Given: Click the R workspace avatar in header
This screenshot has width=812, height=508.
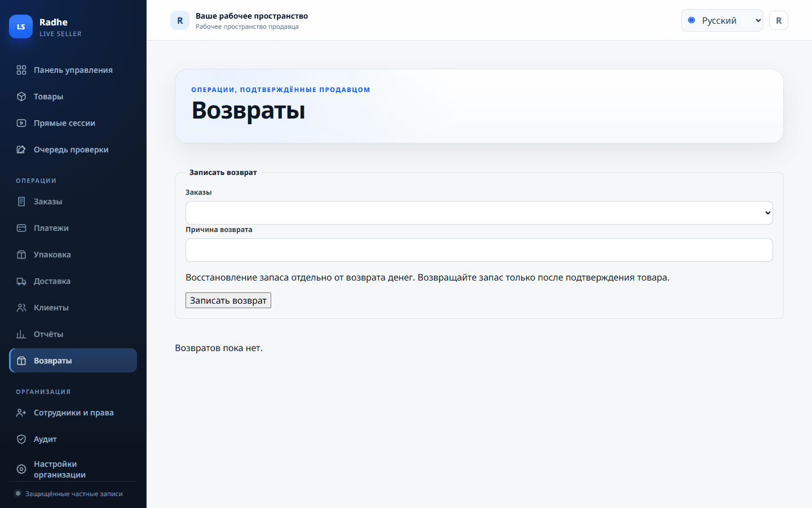Looking at the screenshot, I should coord(180,20).
